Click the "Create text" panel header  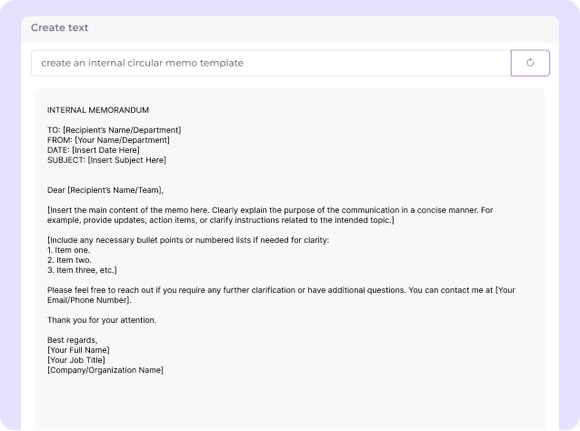[60, 28]
